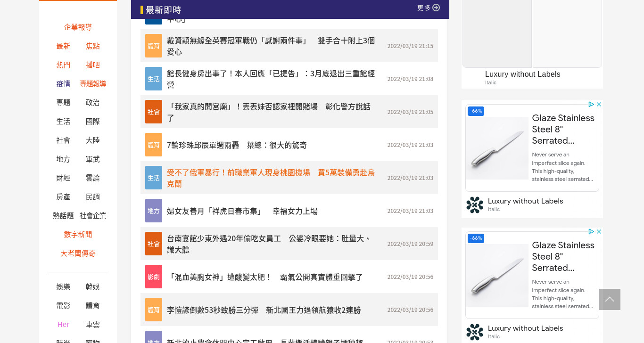This screenshot has height=343, width=644.
Task: Open 台南宴館少東外遇 article
Action: (x=269, y=244)
